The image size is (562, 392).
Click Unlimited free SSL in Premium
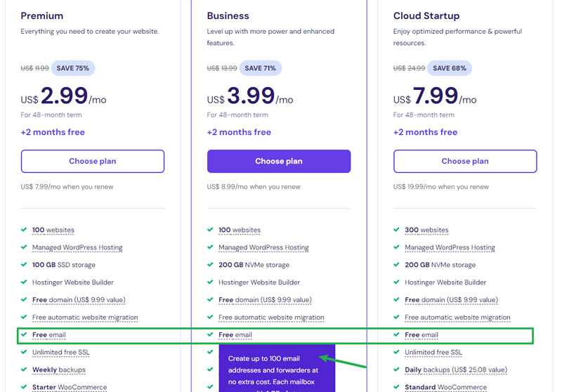point(61,352)
